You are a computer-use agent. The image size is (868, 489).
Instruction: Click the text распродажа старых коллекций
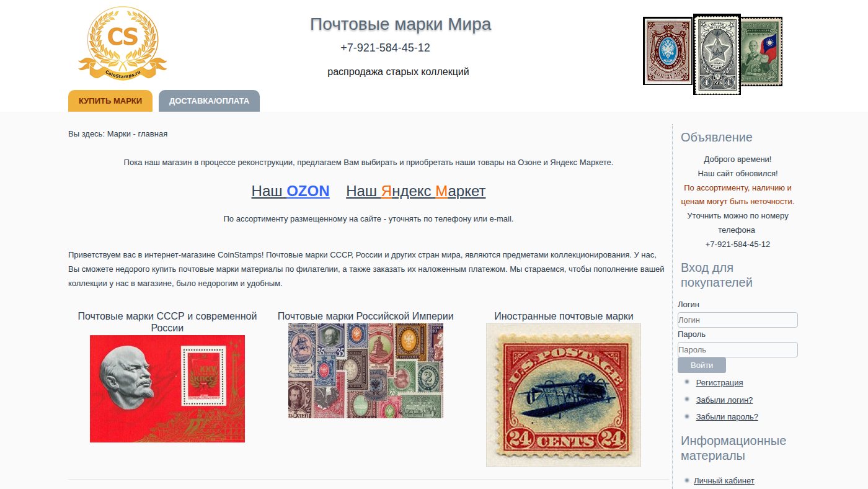pyautogui.click(x=398, y=72)
